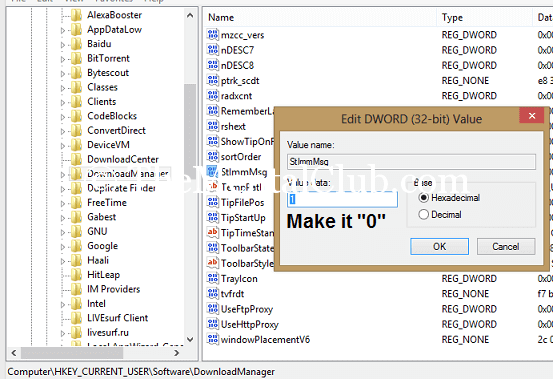Viewport: 553px width, 379px height.
Task: Cancel the Edit DWORD dialog
Action: pyautogui.click(x=506, y=246)
